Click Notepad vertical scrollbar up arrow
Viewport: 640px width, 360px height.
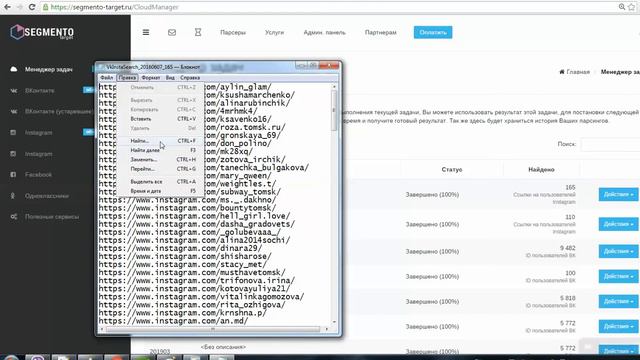(x=334, y=87)
